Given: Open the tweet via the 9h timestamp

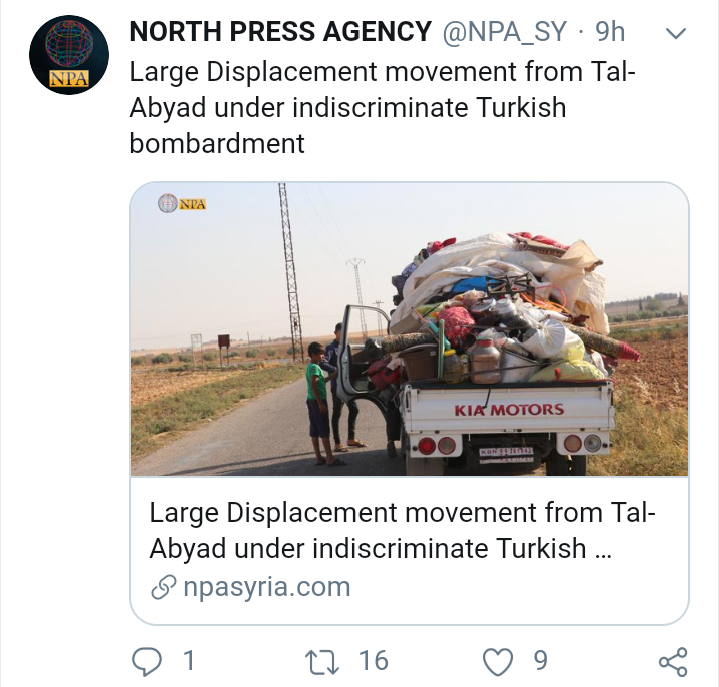Looking at the screenshot, I should 610,32.
